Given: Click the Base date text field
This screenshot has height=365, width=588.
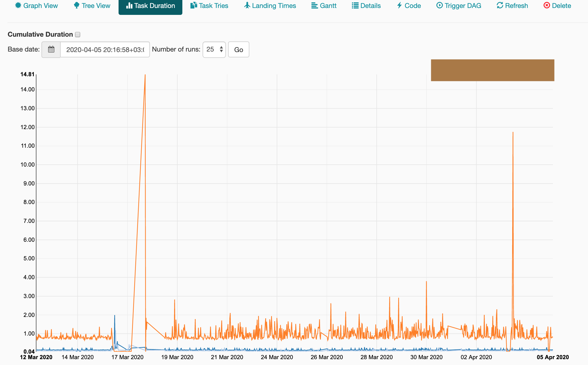Looking at the screenshot, I should click(x=105, y=49).
